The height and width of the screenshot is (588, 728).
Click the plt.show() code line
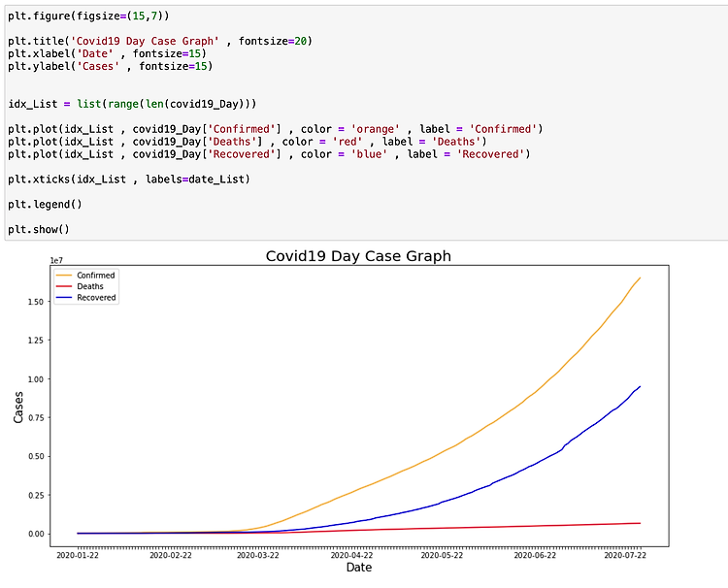coord(39,229)
